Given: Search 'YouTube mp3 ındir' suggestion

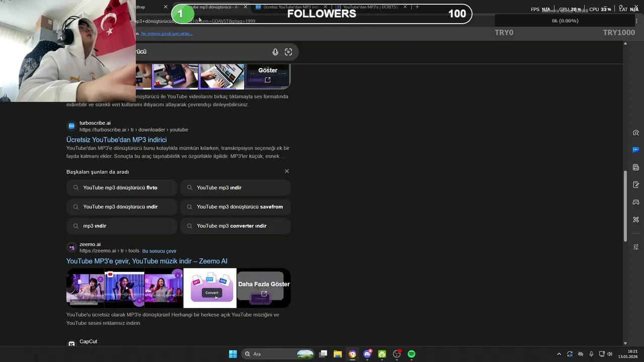Looking at the screenshot, I should (235, 188).
